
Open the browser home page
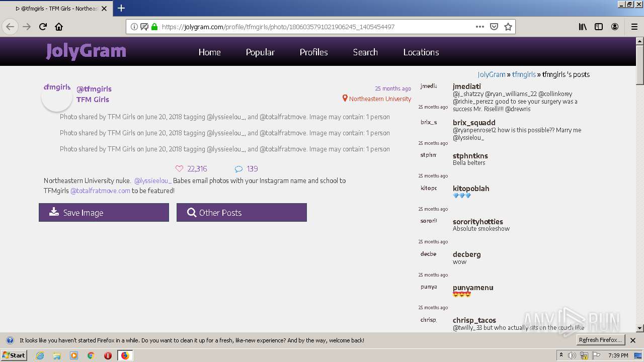(x=59, y=27)
